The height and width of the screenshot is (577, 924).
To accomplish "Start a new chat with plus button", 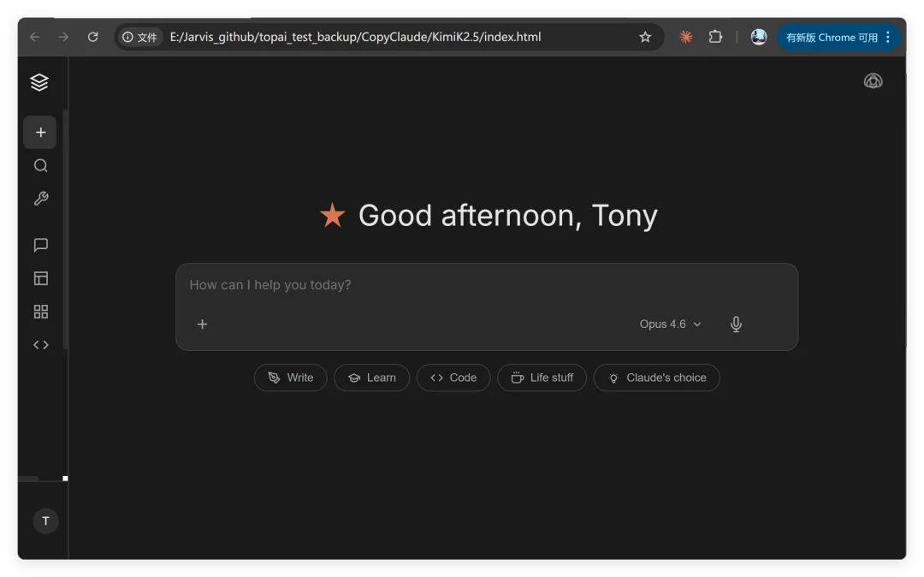I will (40, 133).
